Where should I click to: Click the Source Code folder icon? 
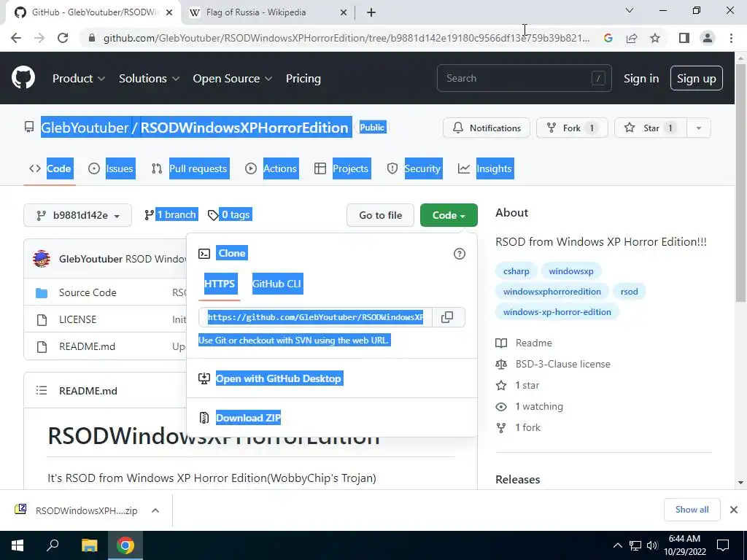point(42,293)
